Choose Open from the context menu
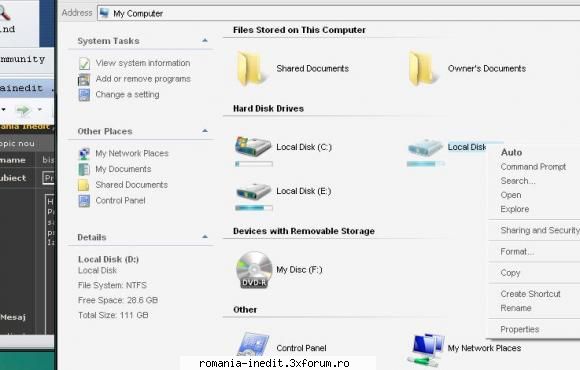Viewport: 580px width, 370px height. [511, 195]
